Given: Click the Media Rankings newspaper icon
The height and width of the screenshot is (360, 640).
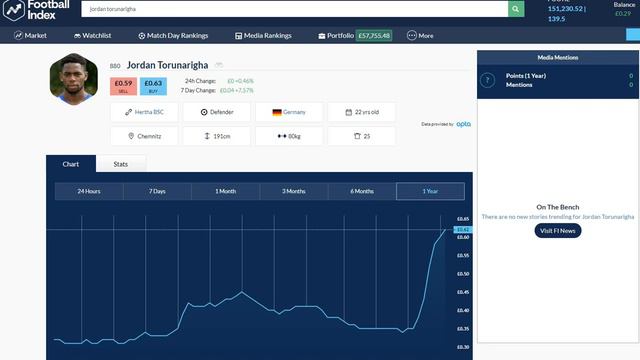Looking at the screenshot, I should (238, 36).
